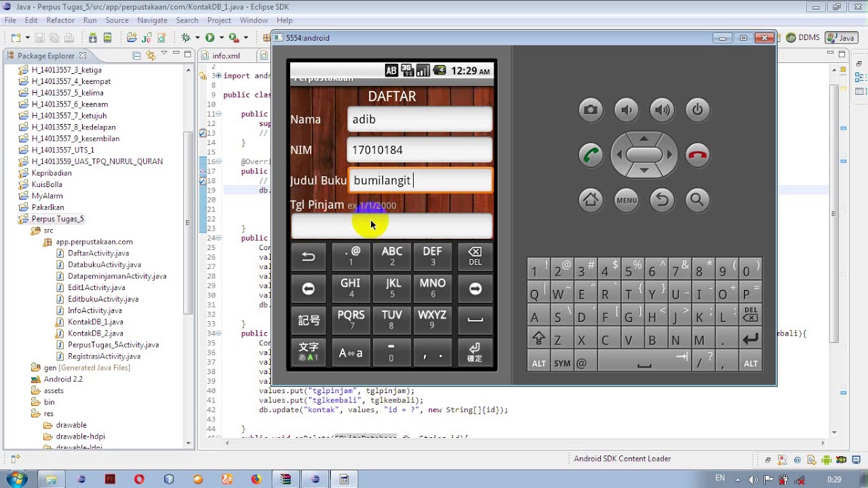Click the hardware keyboard Enter key
868x488 pixels.
[750, 340]
